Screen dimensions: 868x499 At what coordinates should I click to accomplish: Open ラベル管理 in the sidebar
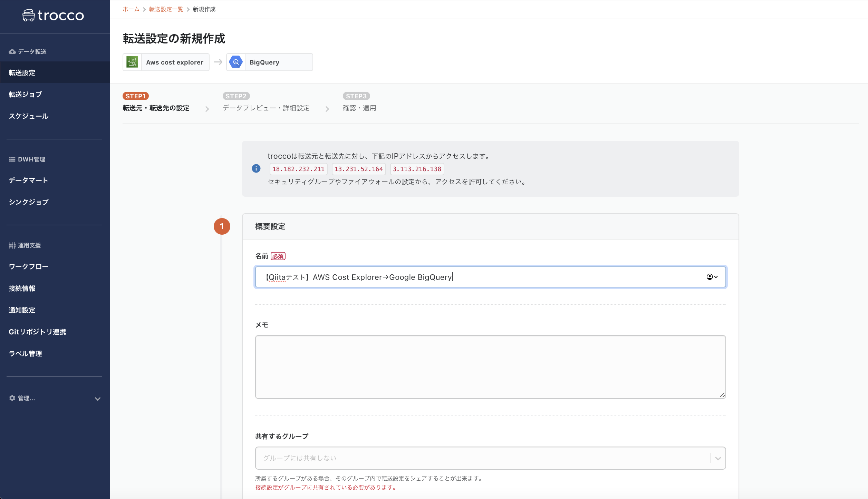pyautogui.click(x=26, y=354)
